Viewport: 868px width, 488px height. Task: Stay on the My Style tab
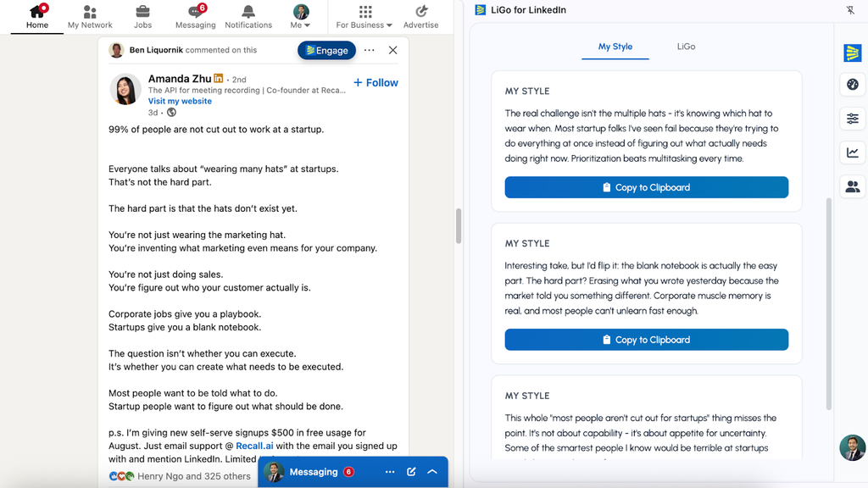click(x=615, y=47)
